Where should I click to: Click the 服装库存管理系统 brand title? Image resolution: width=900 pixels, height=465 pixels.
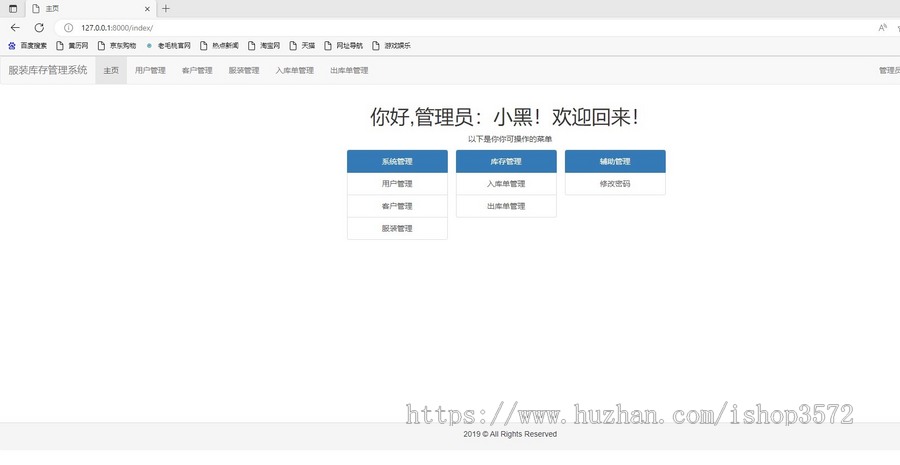pos(48,70)
